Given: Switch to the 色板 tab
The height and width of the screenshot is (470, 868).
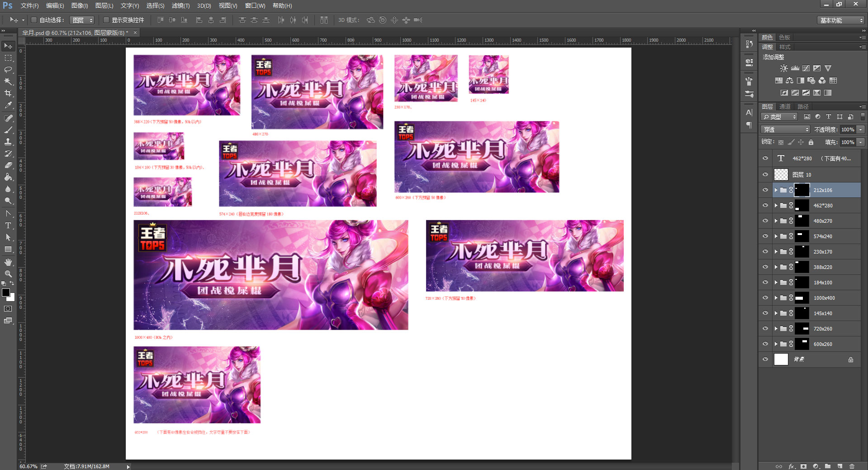Looking at the screenshot, I should [785, 37].
